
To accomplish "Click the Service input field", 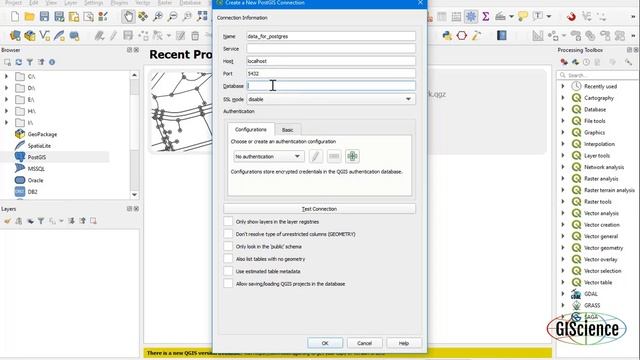I will pyautogui.click(x=331, y=49).
